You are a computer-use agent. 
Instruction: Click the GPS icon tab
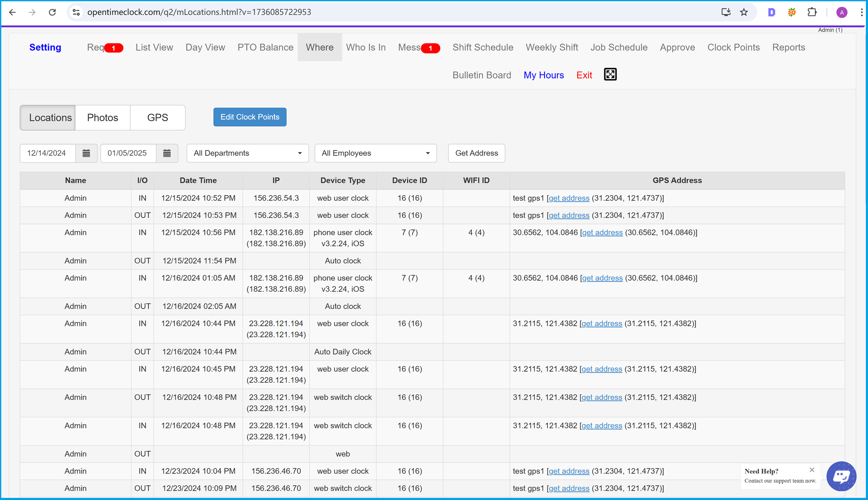(x=157, y=117)
